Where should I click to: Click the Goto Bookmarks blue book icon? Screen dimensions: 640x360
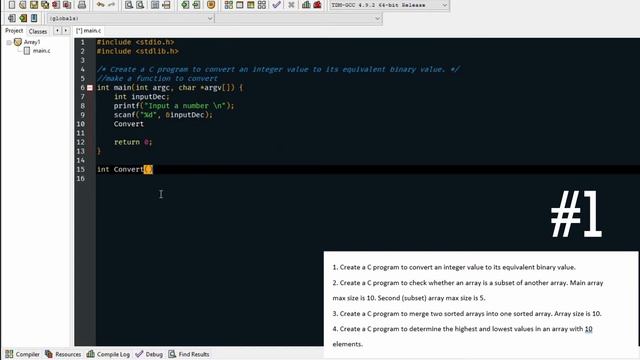click(34, 18)
